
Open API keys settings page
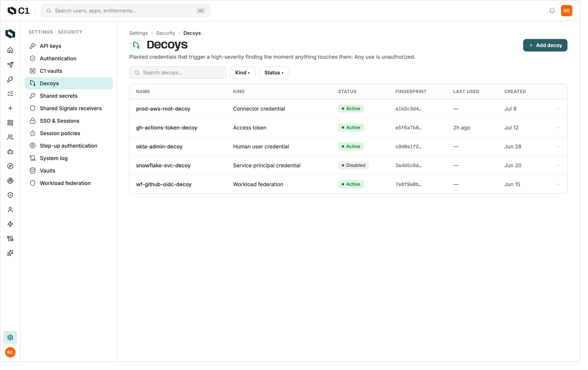coord(69,46)
